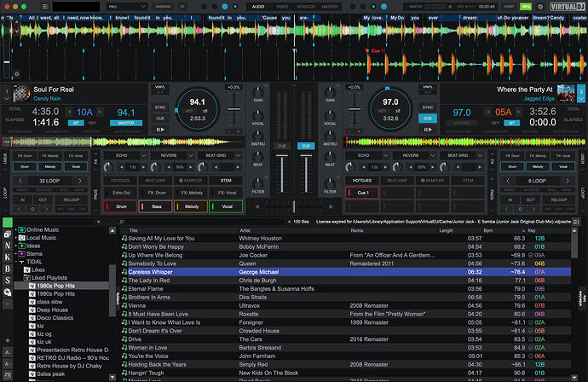Screen dimensions: 588x382
Task: Click the left deck CUE button
Action: [x=160, y=119]
